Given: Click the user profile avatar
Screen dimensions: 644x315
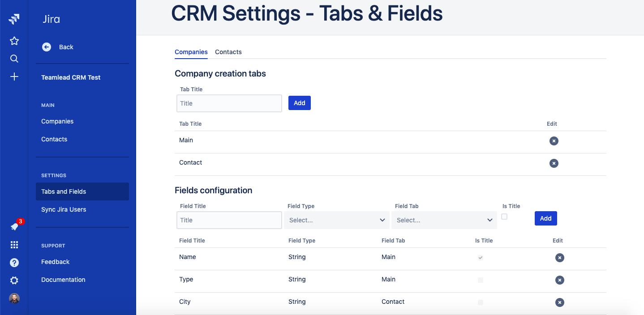Looking at the screenshot, I should pos(14,298).
